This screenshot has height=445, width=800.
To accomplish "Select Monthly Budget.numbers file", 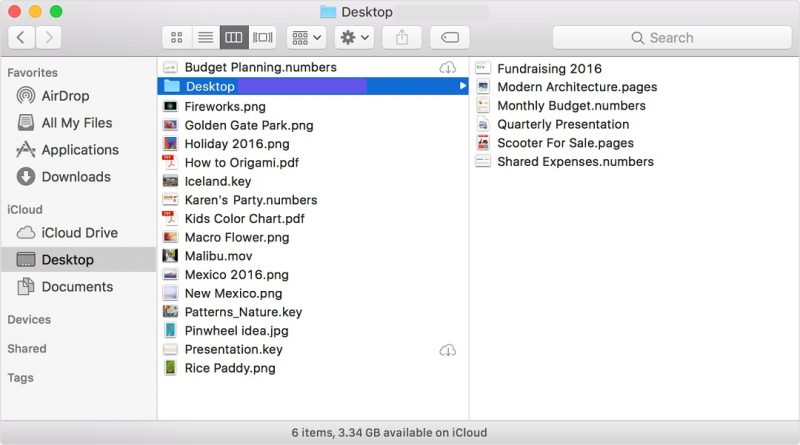I will coord(571,106).
